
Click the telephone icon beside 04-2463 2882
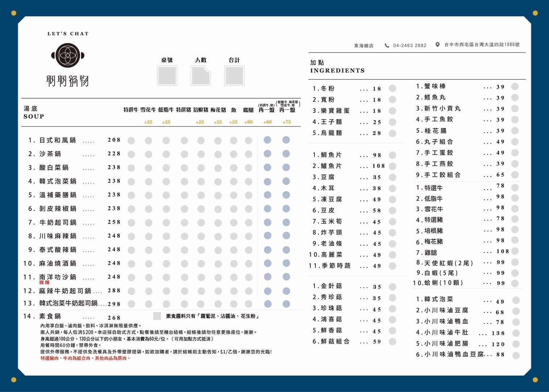point(387,45)
